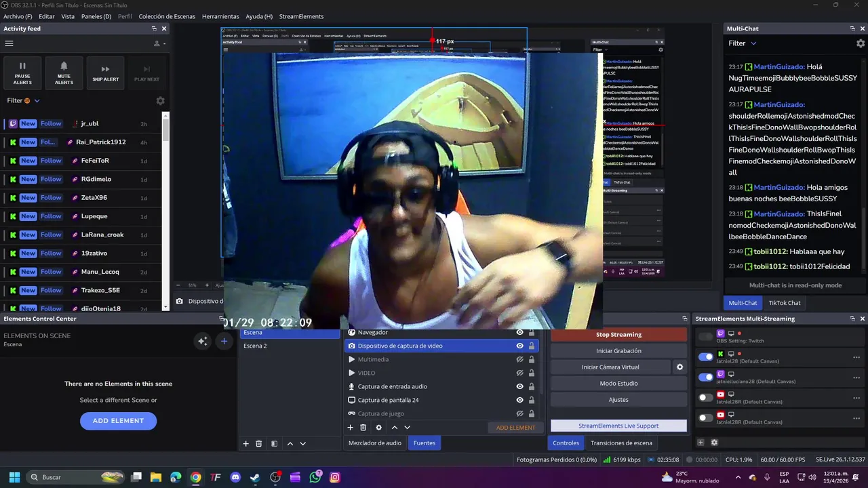Pause alerts in the Activity feed
The image size is (868, 488).
(x=22, y=73)
